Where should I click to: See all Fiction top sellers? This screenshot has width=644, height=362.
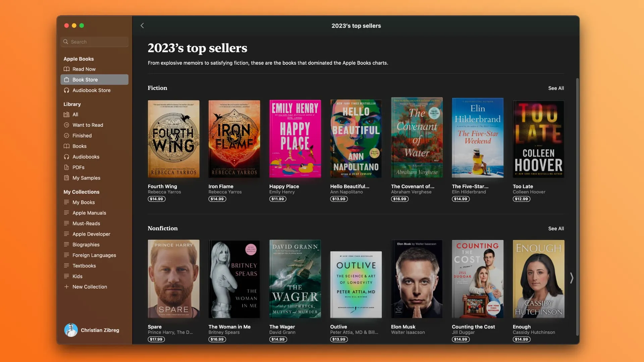[x=556, y=88]
